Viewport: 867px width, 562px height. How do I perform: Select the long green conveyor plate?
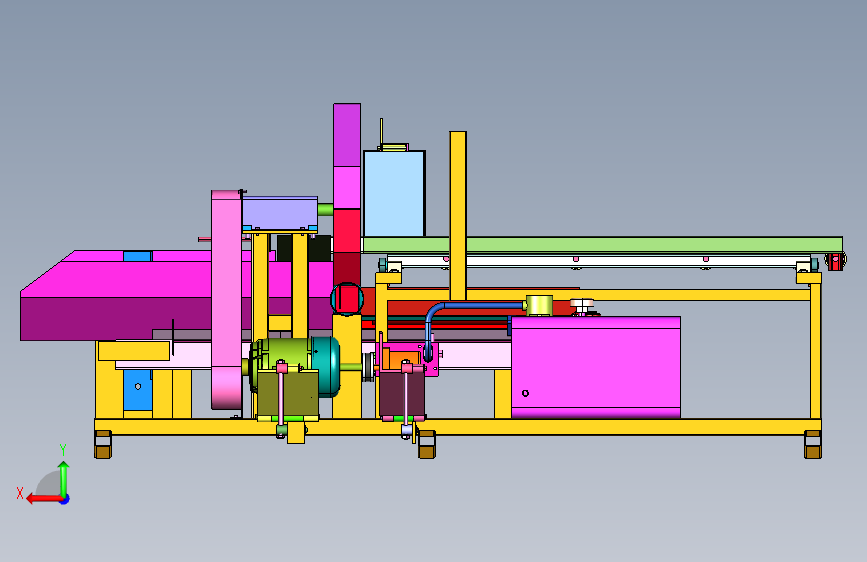coord(602,244)
